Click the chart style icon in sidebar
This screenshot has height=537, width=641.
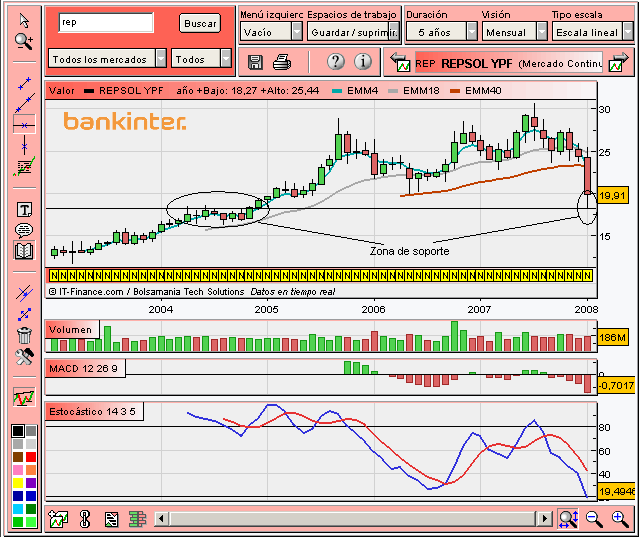coord(24,397)
